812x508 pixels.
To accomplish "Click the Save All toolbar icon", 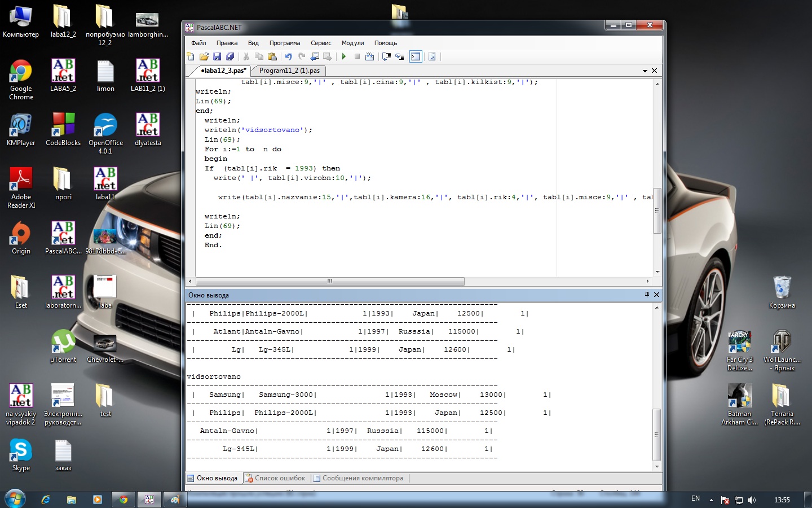I will coord(230,56).
